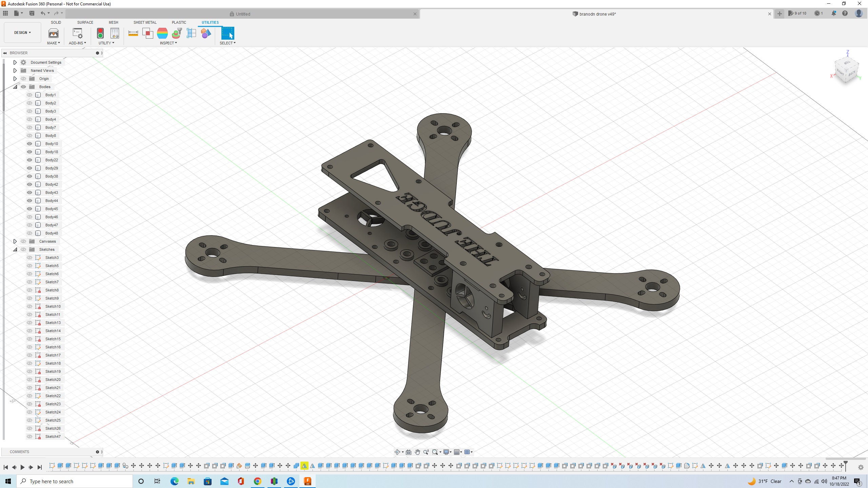Click the yellow warning marker in the timeline
Viewport: 868px width, 488px height.
pyautogui.click(x=304, y=466)
